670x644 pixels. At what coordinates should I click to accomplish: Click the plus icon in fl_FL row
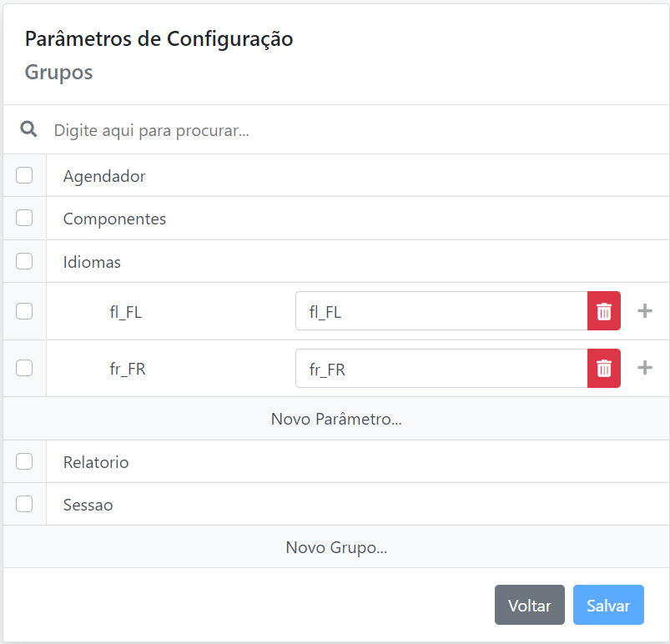(x=644, y=311)
